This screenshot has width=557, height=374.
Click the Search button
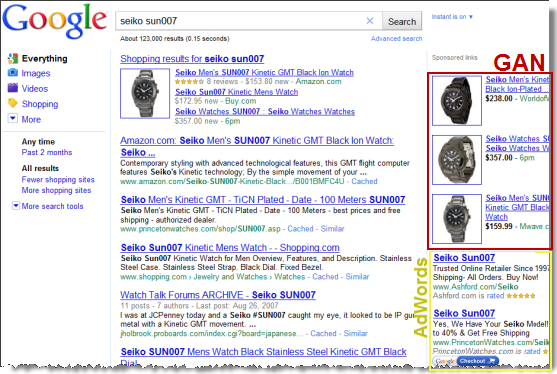pos(402,21)
